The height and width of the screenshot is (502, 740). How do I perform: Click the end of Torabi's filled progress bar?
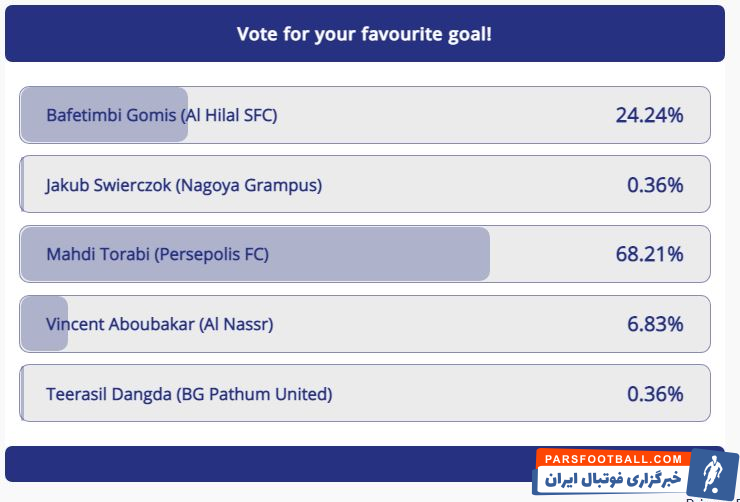coord(484,254)
